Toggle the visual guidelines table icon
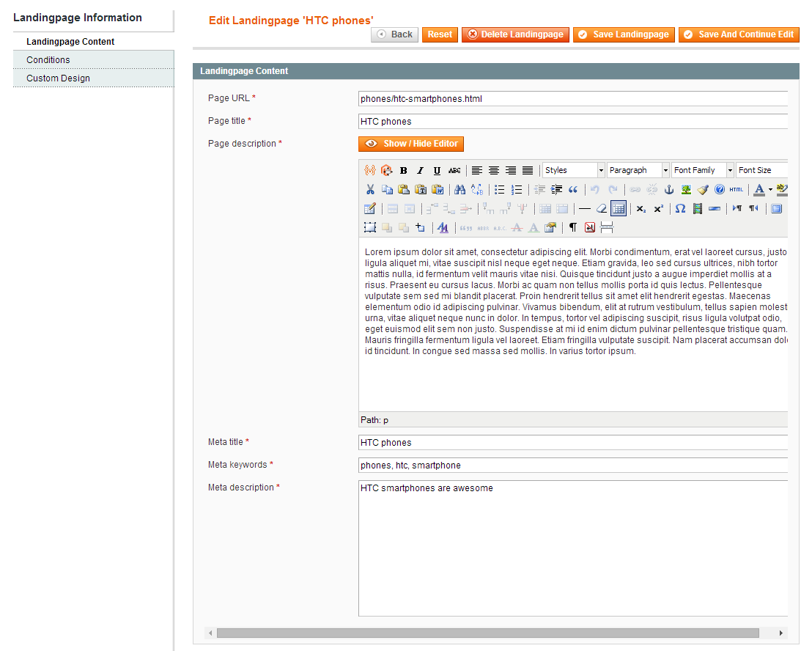 [x=619, y=209]
